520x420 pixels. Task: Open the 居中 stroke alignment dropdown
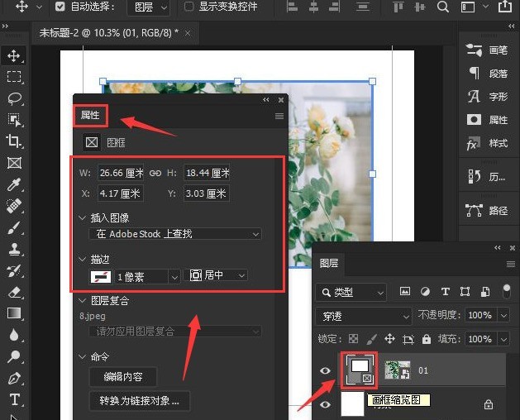[218, 275]
